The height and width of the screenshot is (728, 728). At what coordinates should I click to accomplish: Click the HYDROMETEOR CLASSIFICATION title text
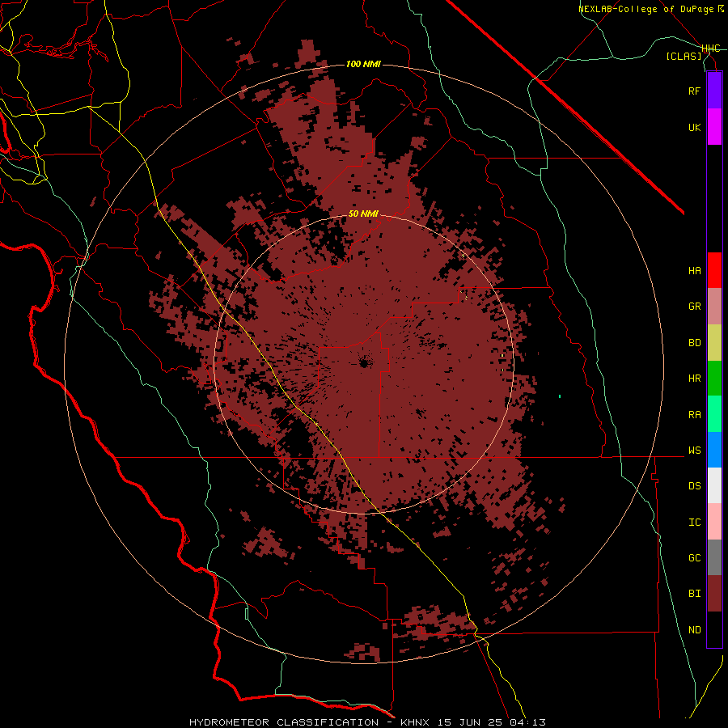click(x=284, y=722)
